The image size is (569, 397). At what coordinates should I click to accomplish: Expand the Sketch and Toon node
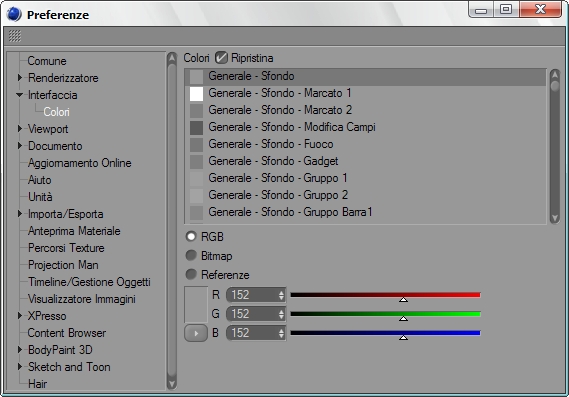(x=20, y=367)
